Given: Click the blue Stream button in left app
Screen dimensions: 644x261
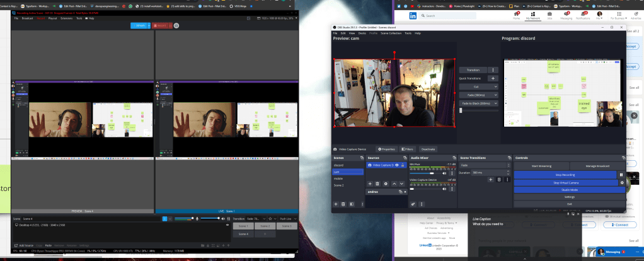Looking at the screenshot, I should 139,25.
